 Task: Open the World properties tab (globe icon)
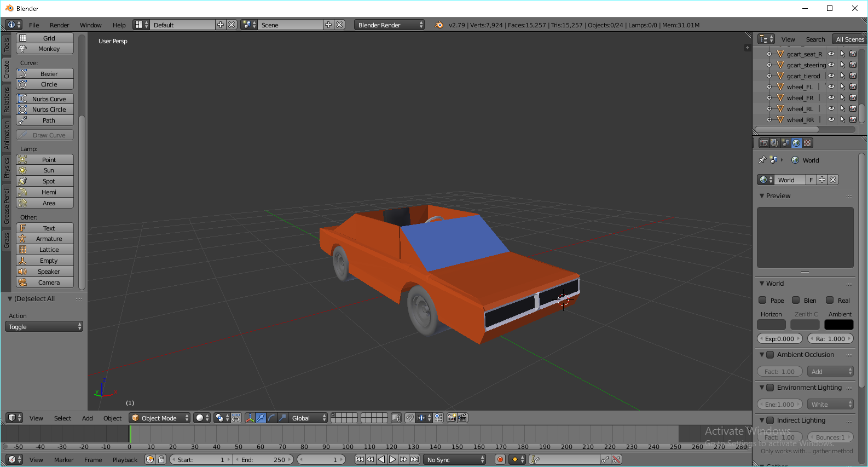tap(796, 143)
